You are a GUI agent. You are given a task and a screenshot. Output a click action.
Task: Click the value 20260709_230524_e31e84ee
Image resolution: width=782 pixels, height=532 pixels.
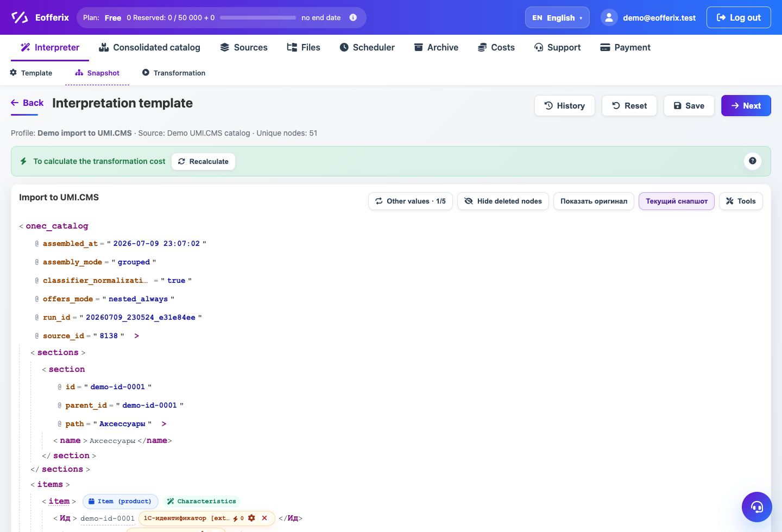(141, 318)
